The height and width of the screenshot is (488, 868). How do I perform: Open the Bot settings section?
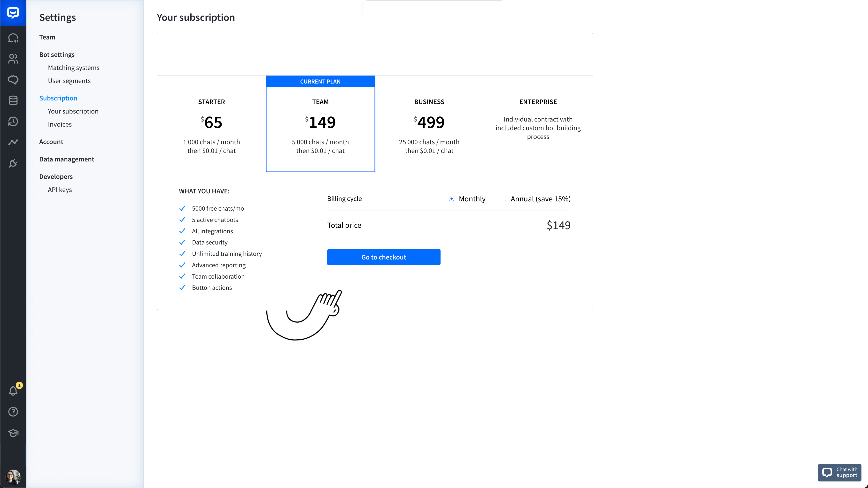tap(57, 54)
